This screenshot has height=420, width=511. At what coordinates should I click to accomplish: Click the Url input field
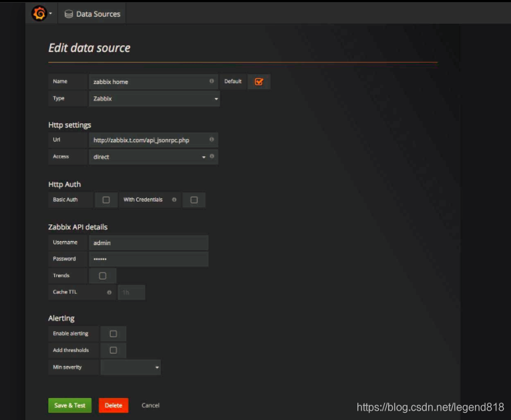154,140
